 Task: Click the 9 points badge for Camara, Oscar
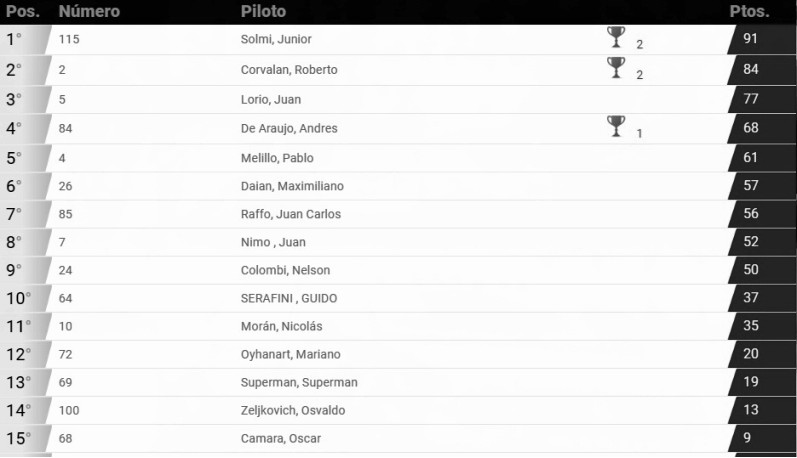click(x=751, y=438)
